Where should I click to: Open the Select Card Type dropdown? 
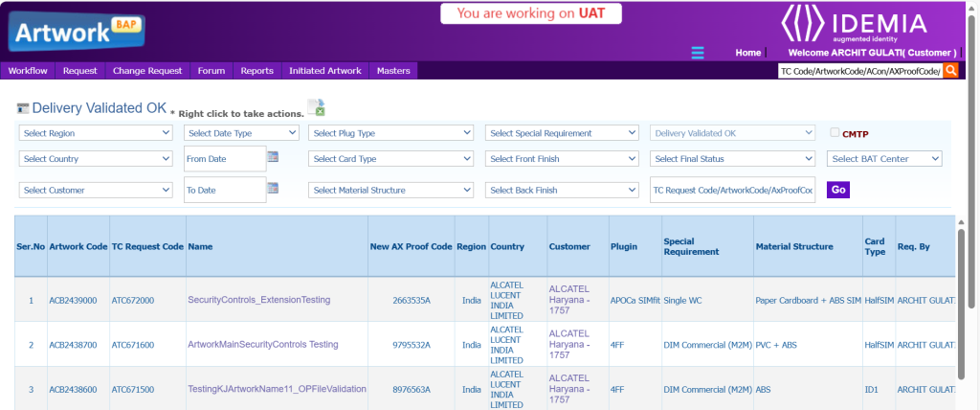(x=391, y=159)
